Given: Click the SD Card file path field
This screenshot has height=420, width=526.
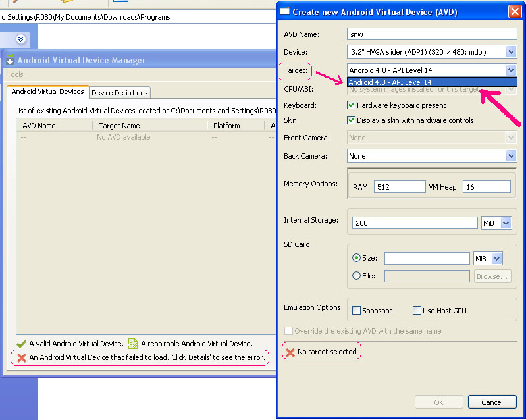Looking at the screenshot, I should click(427, 276).
